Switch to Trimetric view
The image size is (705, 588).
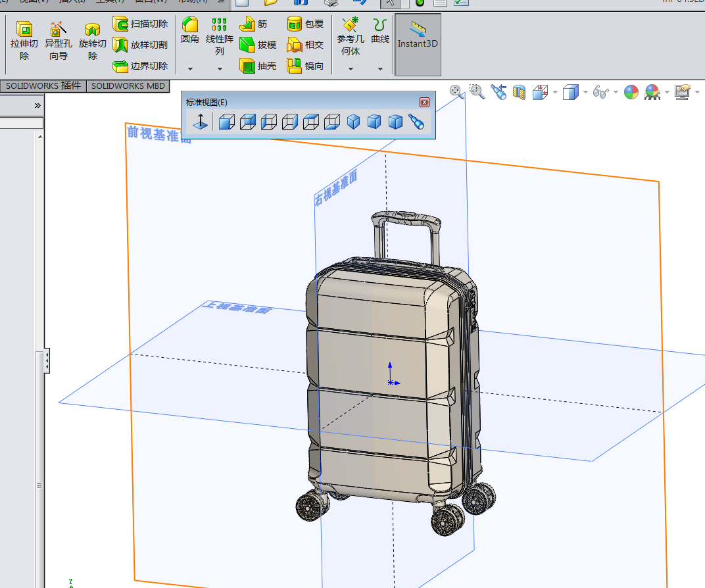click(x=375, y=122)
